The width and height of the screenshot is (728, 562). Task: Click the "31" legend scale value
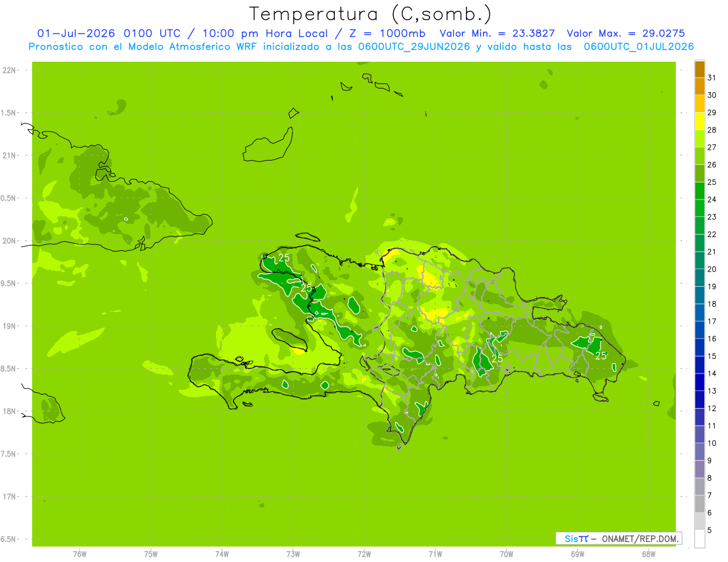point(712,78)
